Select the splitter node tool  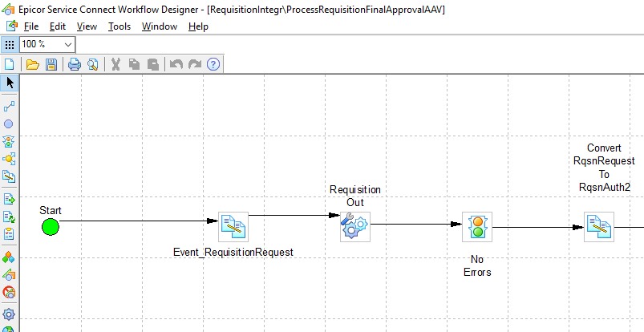click(9, 159)
